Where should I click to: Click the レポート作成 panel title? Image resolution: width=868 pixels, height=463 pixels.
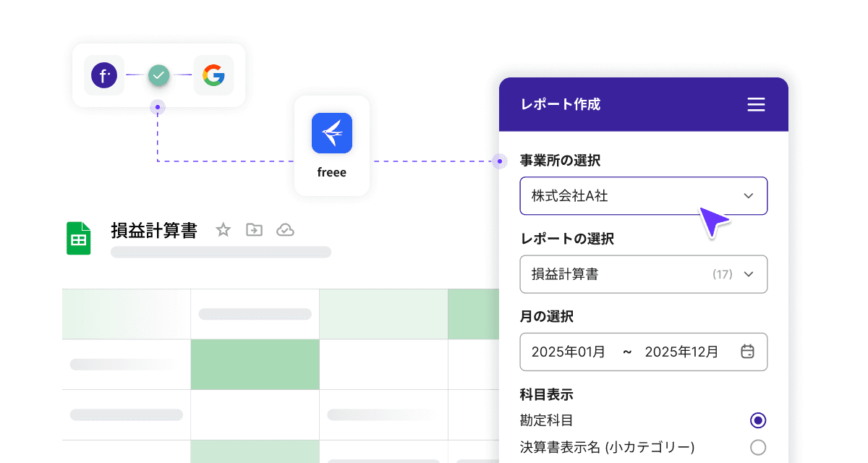pos(561,104)
